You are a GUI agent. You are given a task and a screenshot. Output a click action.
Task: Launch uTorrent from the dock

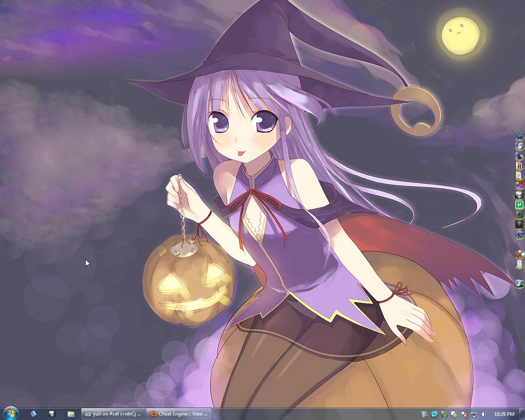click(520, 205)
